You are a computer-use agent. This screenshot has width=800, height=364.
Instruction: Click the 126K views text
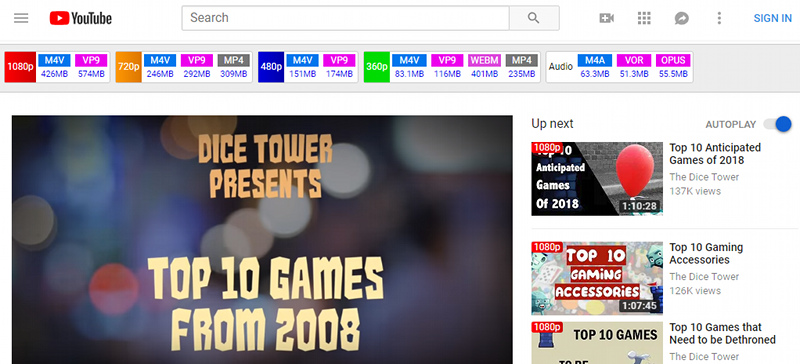(695, 291)
